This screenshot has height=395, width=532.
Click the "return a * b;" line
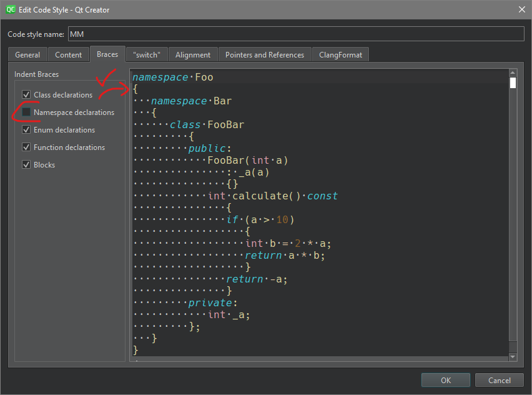pyautogui.click(x=285, y=256)
